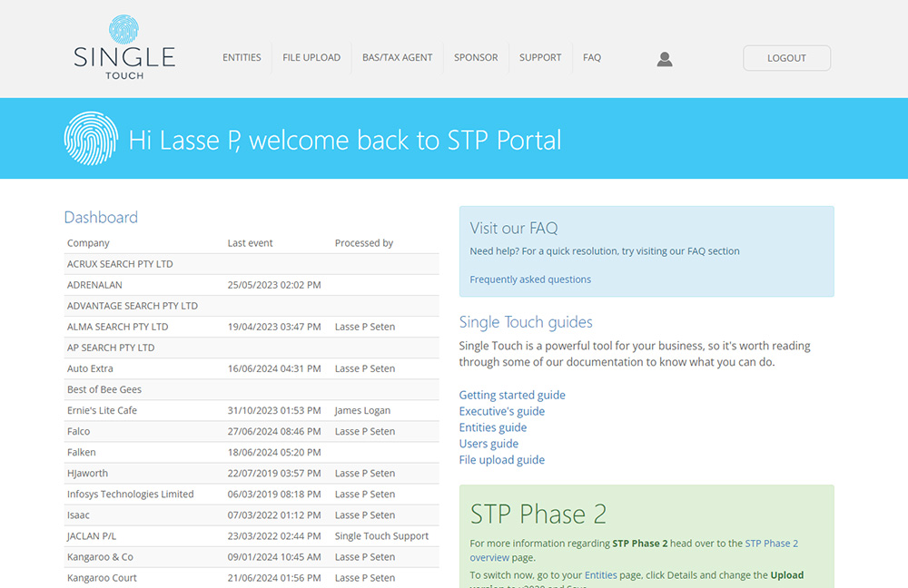
Task: Select the 06/03/2019 08:18 PM timestamp
Action: (274, 495)
